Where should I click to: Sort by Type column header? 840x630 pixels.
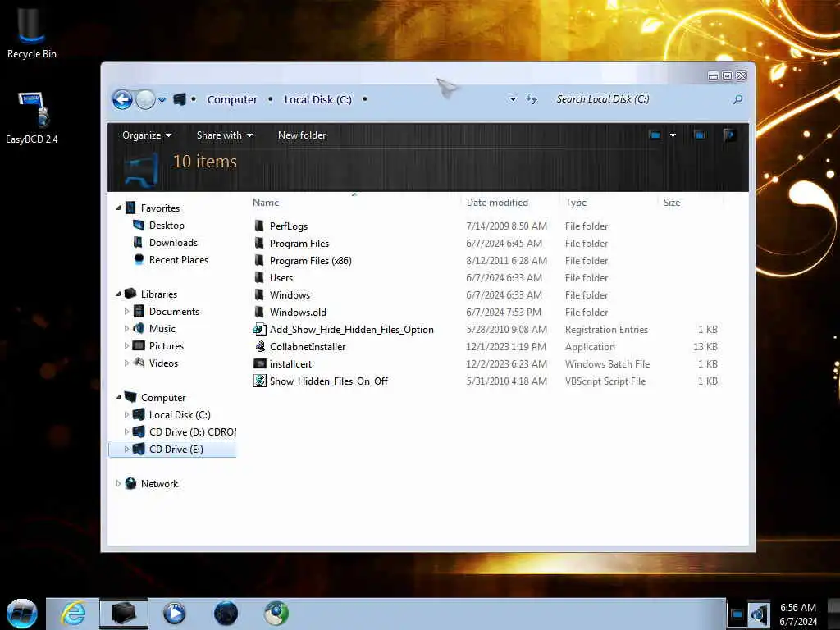[x=576, y=203]
